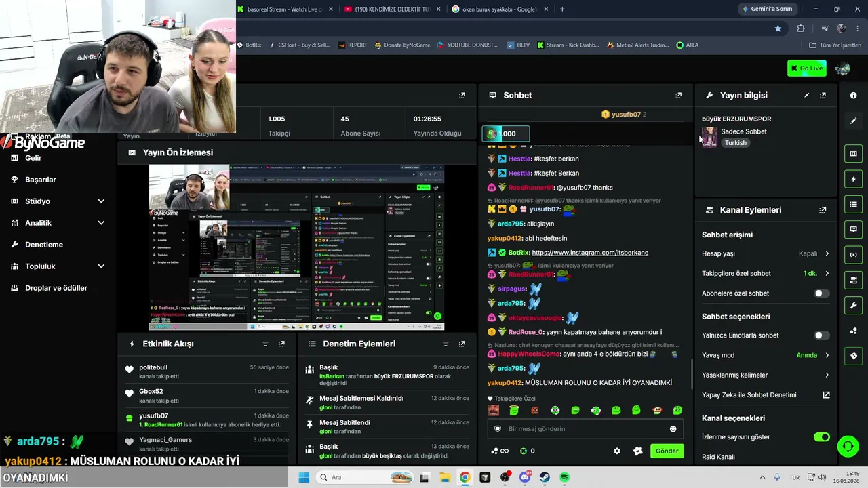Send the chat message with Gönder

(x=667, y=451)
